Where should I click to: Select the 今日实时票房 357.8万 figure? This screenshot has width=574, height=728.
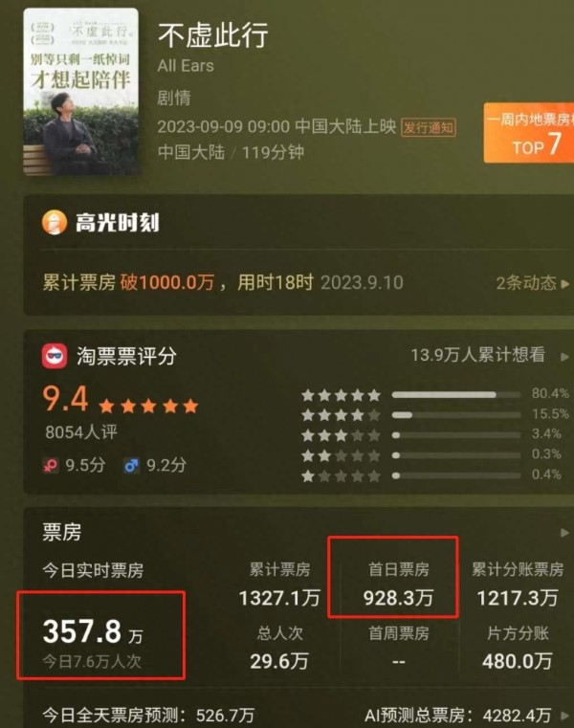pos(93,632)
